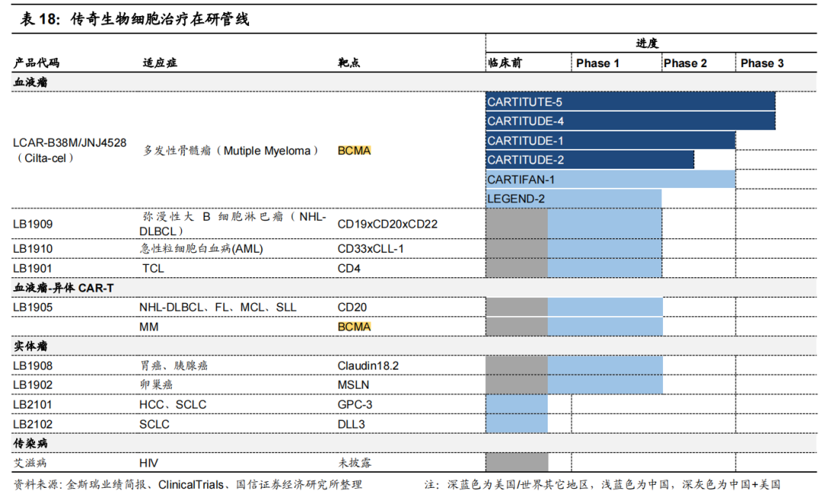Select the CARTITUDE-2 trial bar

[x=590, y=160]
